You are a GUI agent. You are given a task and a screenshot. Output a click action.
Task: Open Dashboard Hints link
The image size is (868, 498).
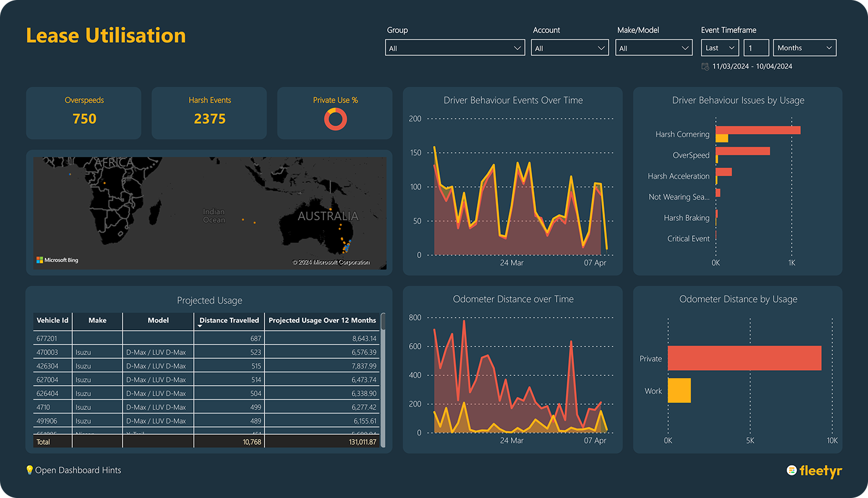click(78, 470)
